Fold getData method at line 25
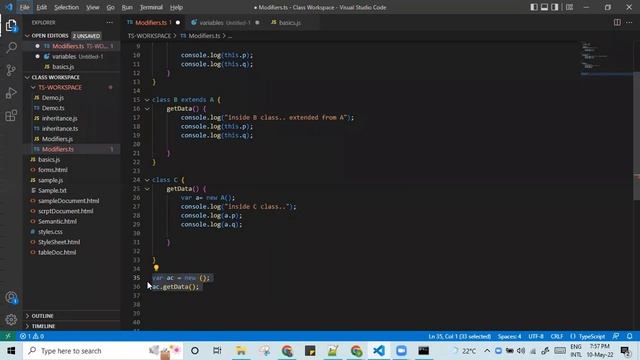Image resolution: width=640 pixels, height=360 pixels. point(147,189)
